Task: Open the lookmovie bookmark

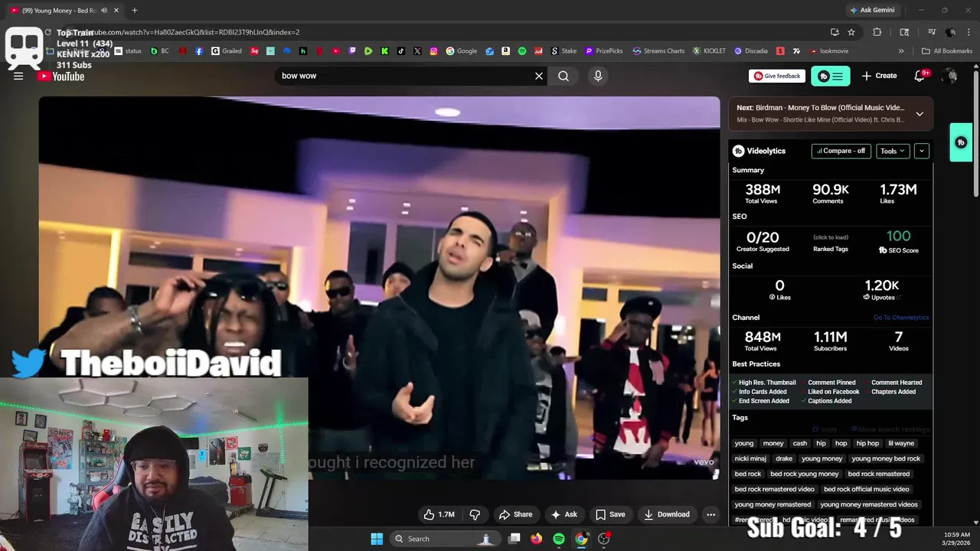Action: (828, 51)
